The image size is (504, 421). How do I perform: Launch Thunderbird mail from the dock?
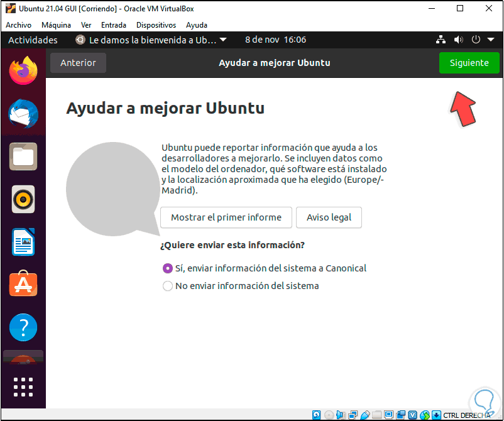point(23,114)
